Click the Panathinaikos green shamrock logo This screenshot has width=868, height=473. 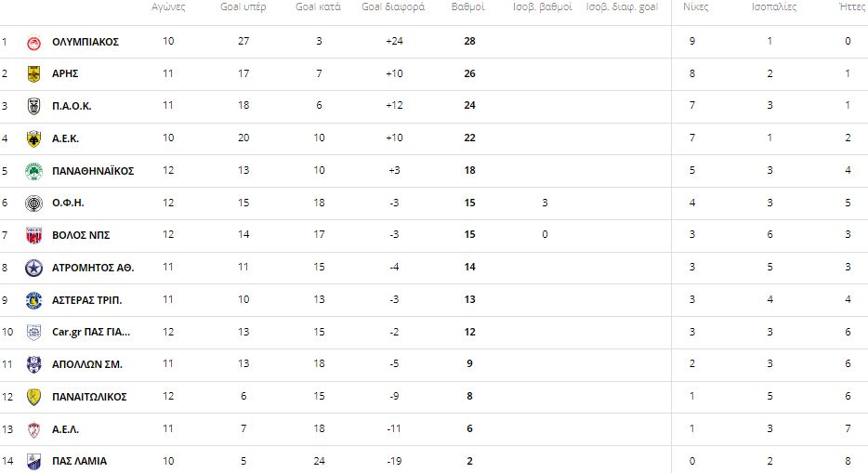pos(33,171)
